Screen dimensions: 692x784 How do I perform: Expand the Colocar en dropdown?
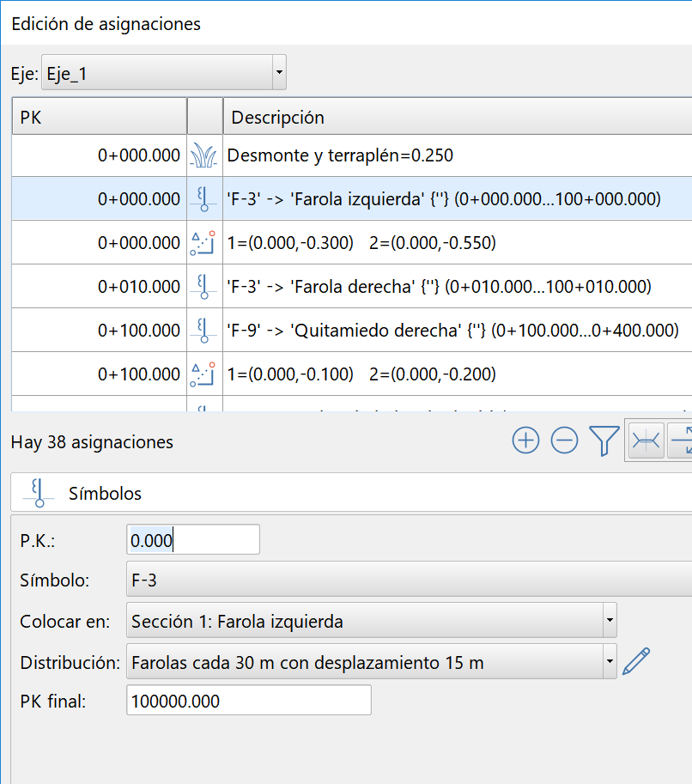click(609, 621)
